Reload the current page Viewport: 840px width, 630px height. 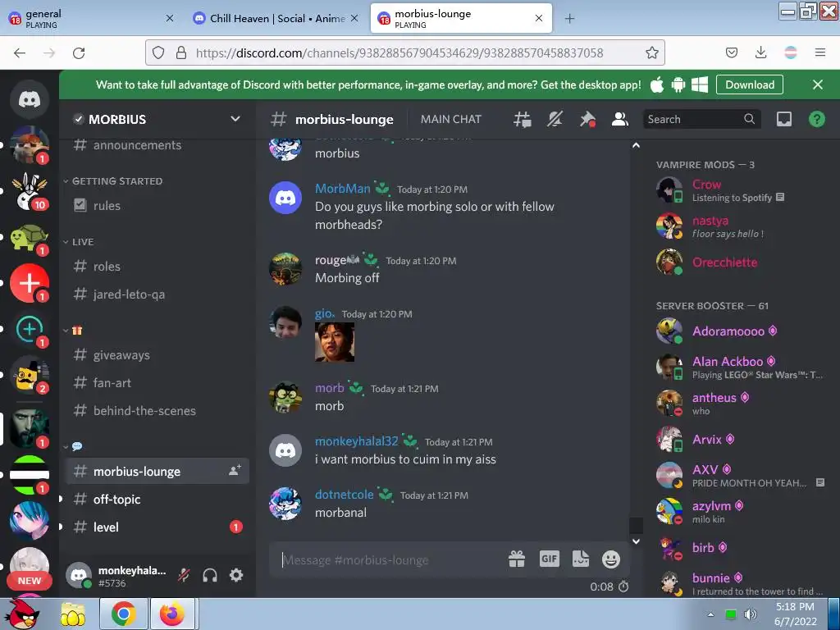[x=79, y=52]
